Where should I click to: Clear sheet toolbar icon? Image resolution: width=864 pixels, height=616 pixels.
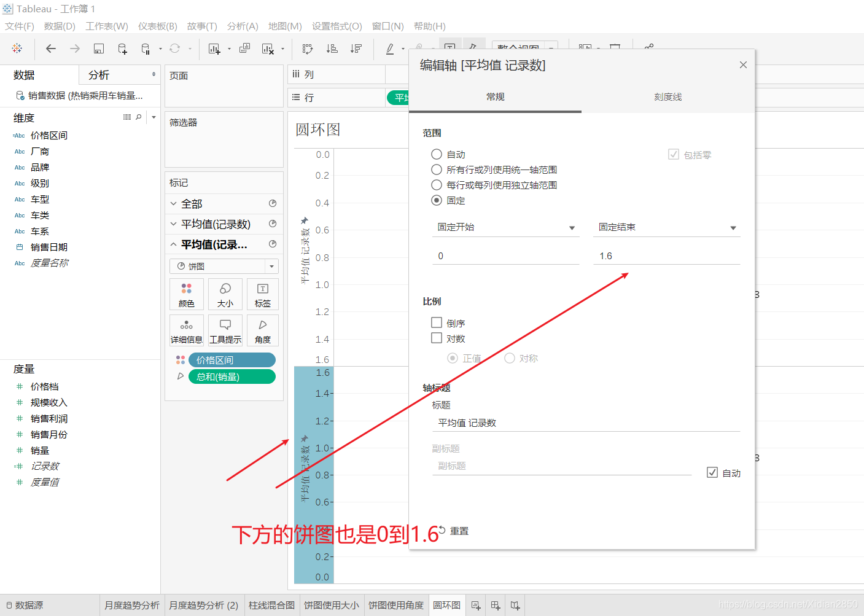point(268,49)
